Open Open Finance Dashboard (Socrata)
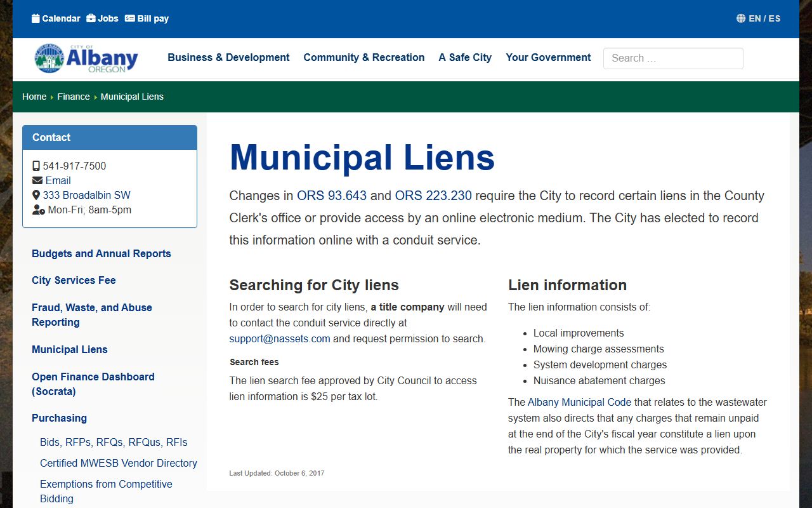This screenshot has width=812, height=508. [93, 384]
